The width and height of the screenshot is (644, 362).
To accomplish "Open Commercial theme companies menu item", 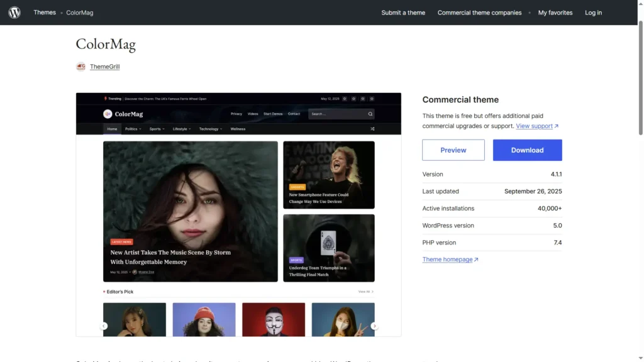I will click(x=479, y=13).
